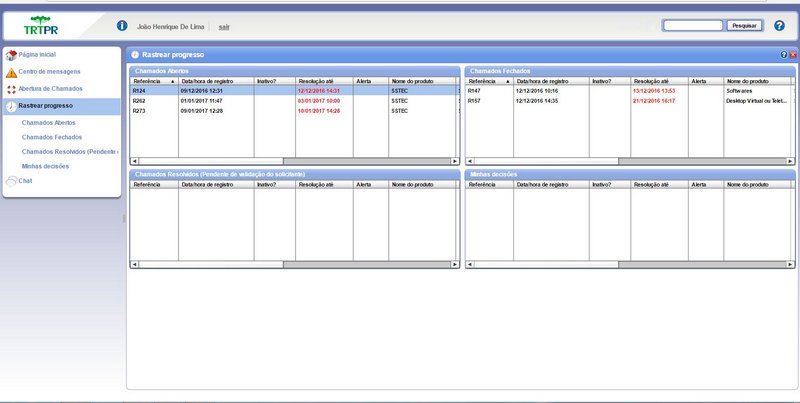The width and height of the screenshot is (800, 403).
Task: Open the help icon next to Pesquisar
Action: pyautogui.click(x=779, y=26)
